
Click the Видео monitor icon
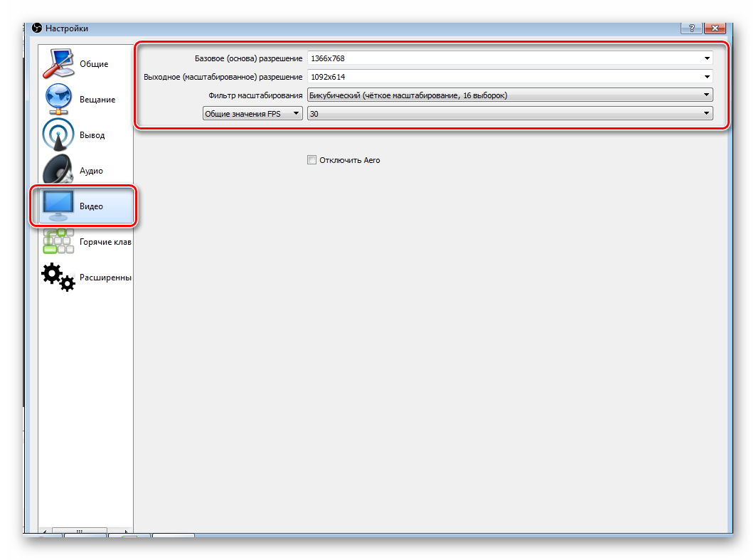[x=58, y=206]
